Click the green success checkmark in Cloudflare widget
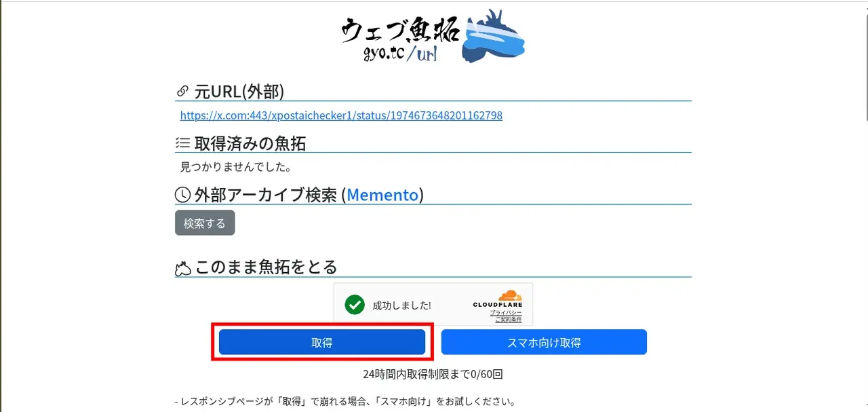Viewport: 868px width, 412px height. click(x=355, y=305)
